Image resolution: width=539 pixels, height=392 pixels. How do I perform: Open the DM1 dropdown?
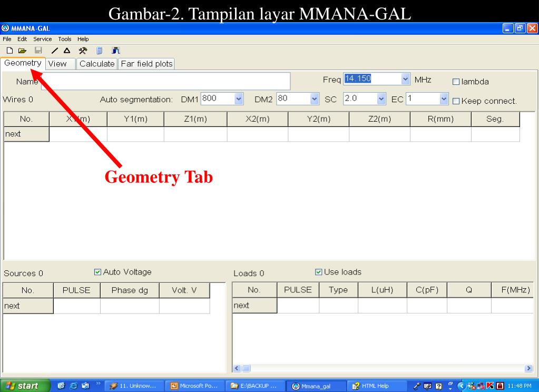click(239, 99)
